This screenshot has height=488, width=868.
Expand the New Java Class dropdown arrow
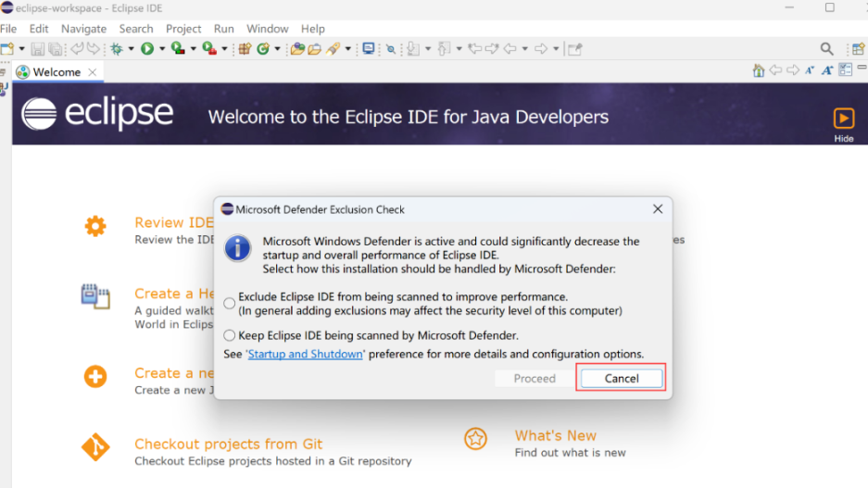277,49
